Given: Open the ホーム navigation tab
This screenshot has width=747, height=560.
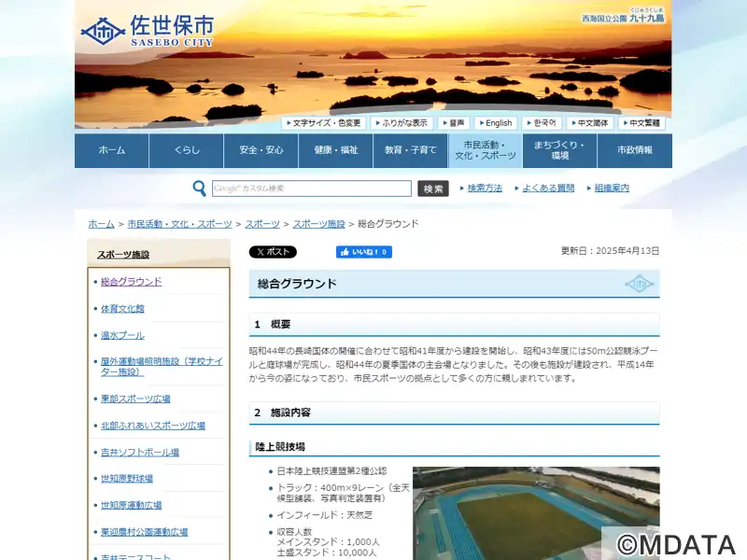Looking at the screenshot, I should (x=112, y=150).
